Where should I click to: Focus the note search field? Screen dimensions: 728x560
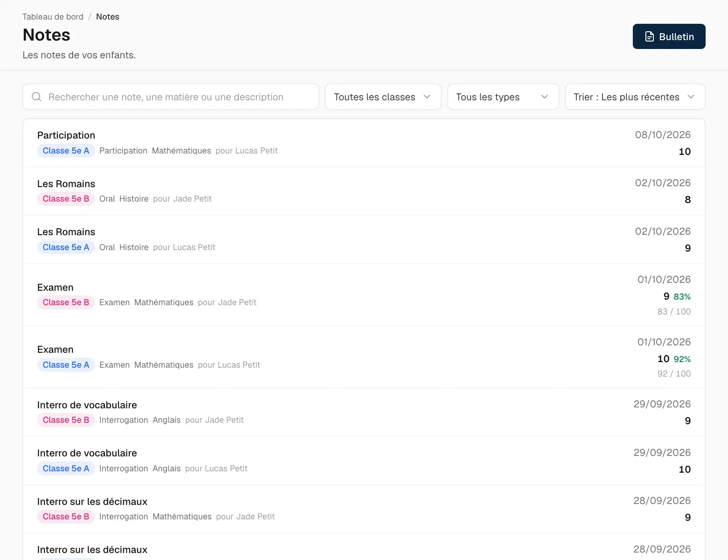click(x=171, y=97)
